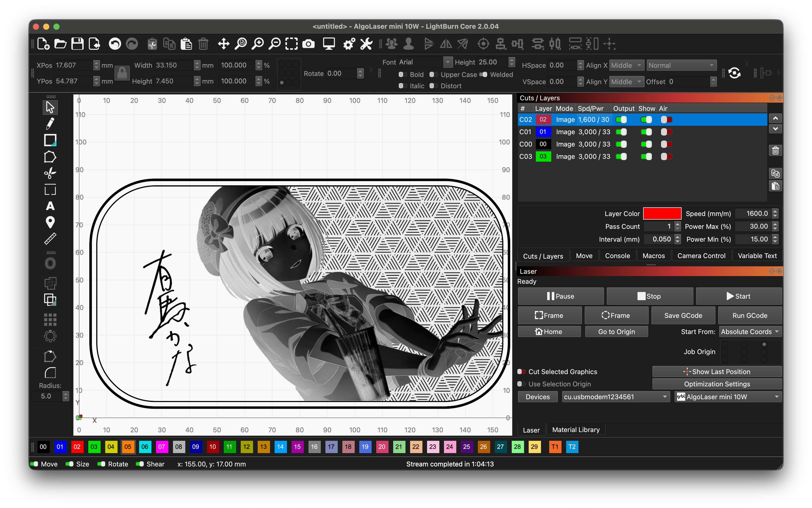Select the Create Text tool
Screen dimensions: 812x508
[50, 206]
